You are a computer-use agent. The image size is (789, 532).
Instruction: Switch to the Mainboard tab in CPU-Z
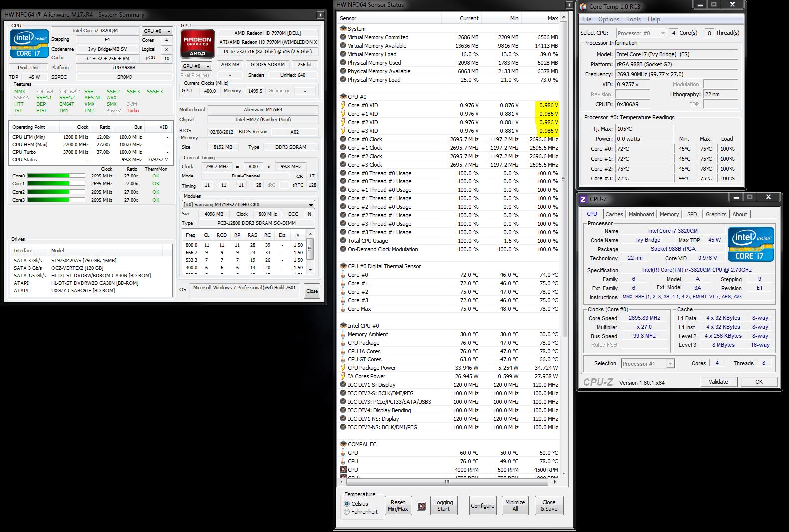pos(641,214)
